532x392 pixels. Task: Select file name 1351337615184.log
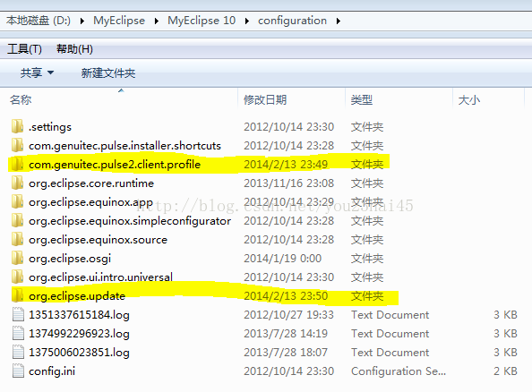coord(79,315)
